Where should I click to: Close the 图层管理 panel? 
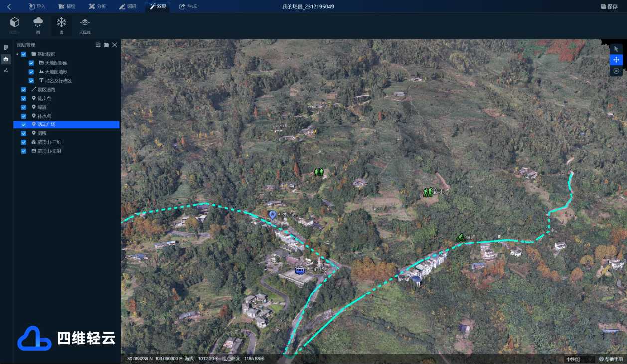(x=115, y=45)
